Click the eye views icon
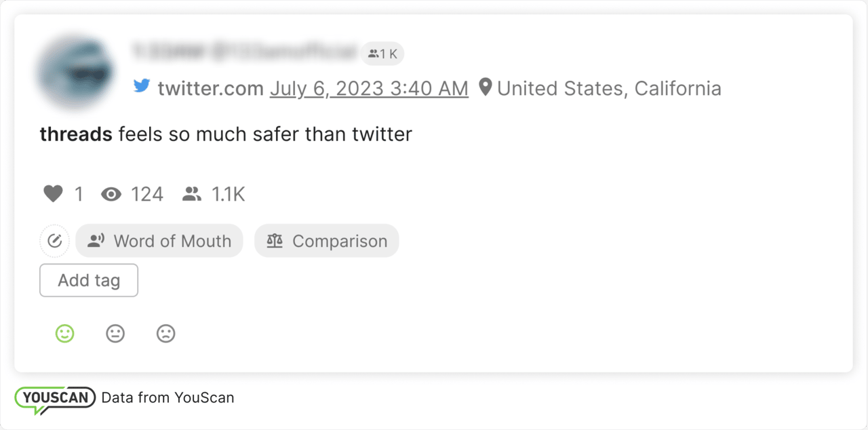 point(111,195)
